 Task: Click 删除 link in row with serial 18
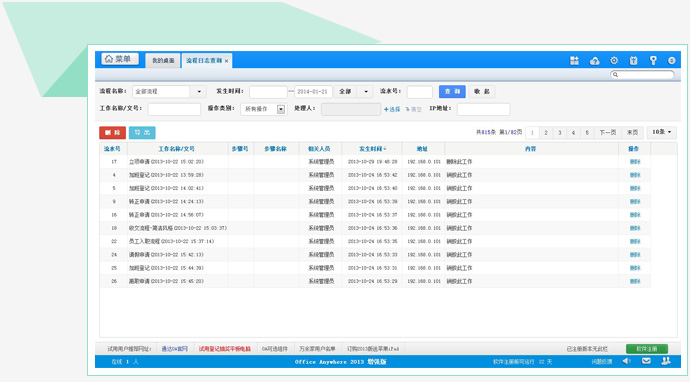(635, 228)
